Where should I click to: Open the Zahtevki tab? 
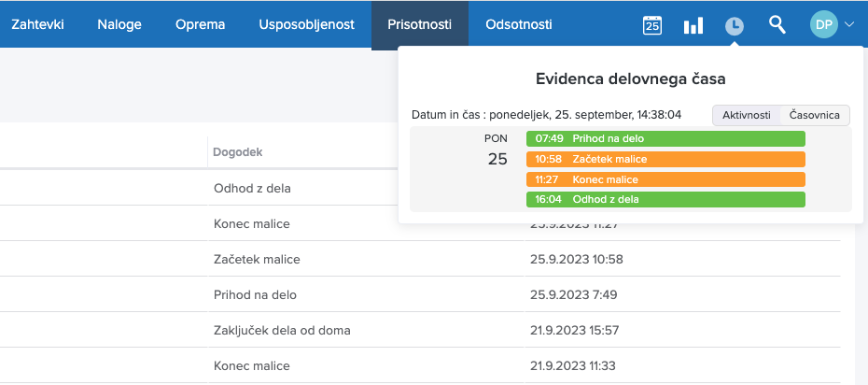(37, 24)
